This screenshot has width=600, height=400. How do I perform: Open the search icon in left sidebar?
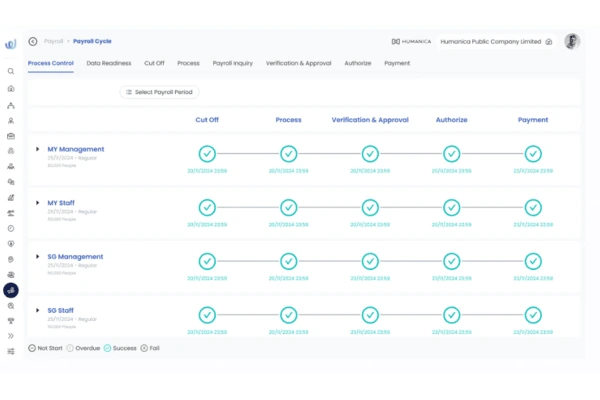(10, 72)
